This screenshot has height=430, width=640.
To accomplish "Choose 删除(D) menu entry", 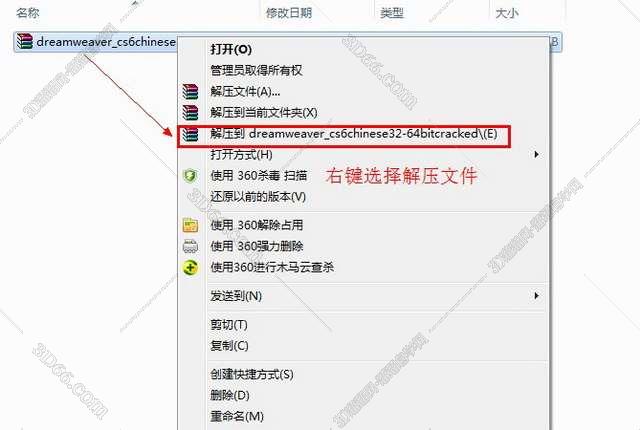I will 229,395.
